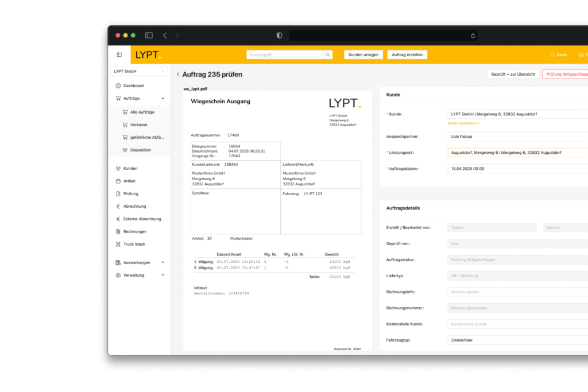588x392 pixels.
Task: Click the Auftragsdatum field
Action: point(518,169)
